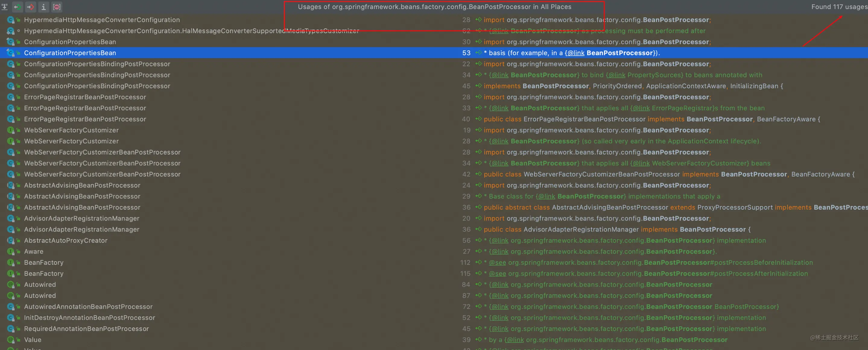Click the 'Found 117 usages' label
Screen dimensions: 868x350
click(839, 7)
